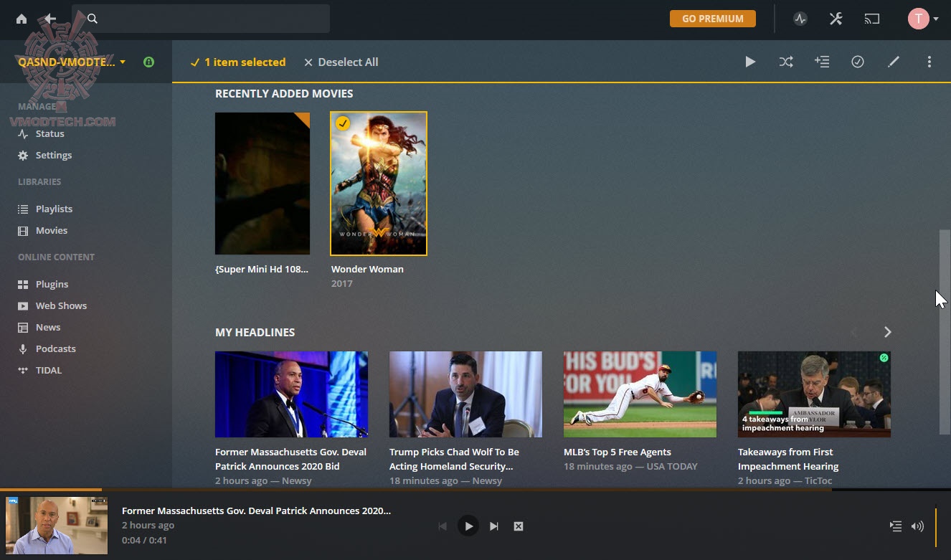The height and width of the screenshot is (560, 951).
Task: Open headline Takeaways from First Impeachment Hearing
Action: click(x=788, y=459)
